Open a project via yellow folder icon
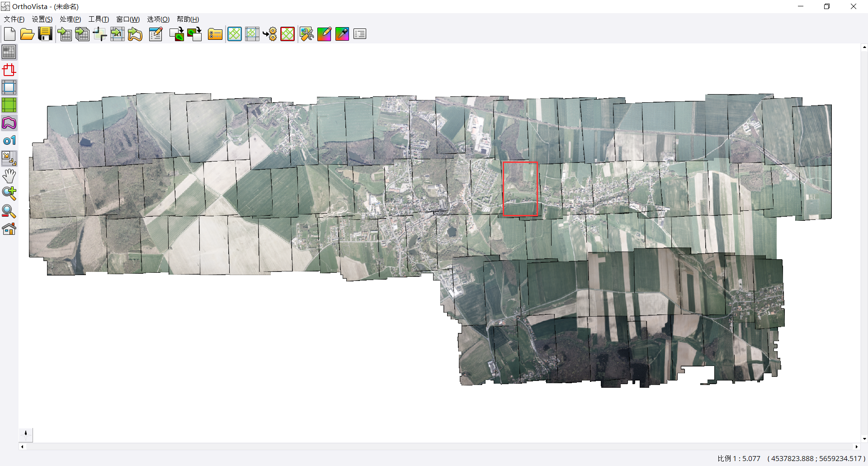The height and width of the screenshot is (466, 868). click(27, 34)
